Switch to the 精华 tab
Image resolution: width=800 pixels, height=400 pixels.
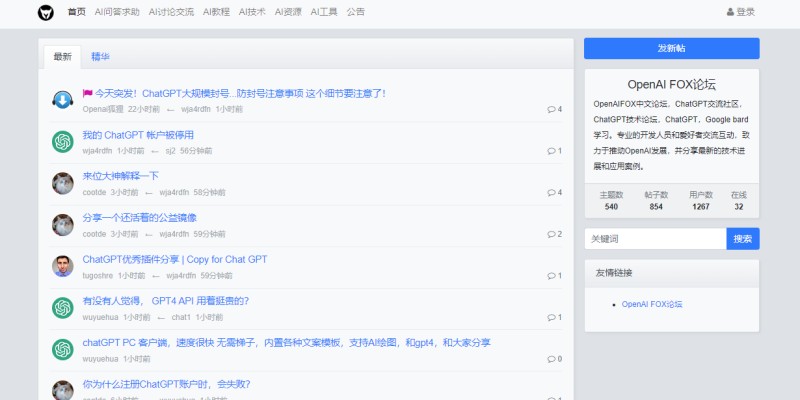click(x=101, y=57)
